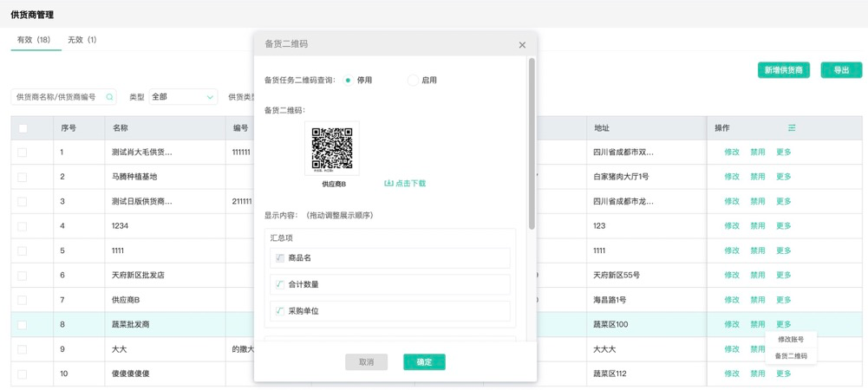Click the QR code image for 供应商B
This screenshot has width=868, height=390.
pos(332,148)
